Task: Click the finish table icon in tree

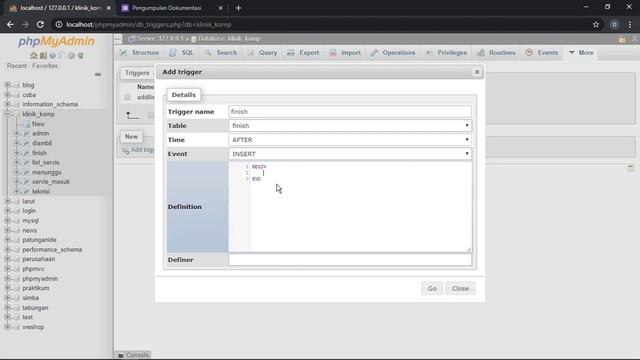Action: 27,153
